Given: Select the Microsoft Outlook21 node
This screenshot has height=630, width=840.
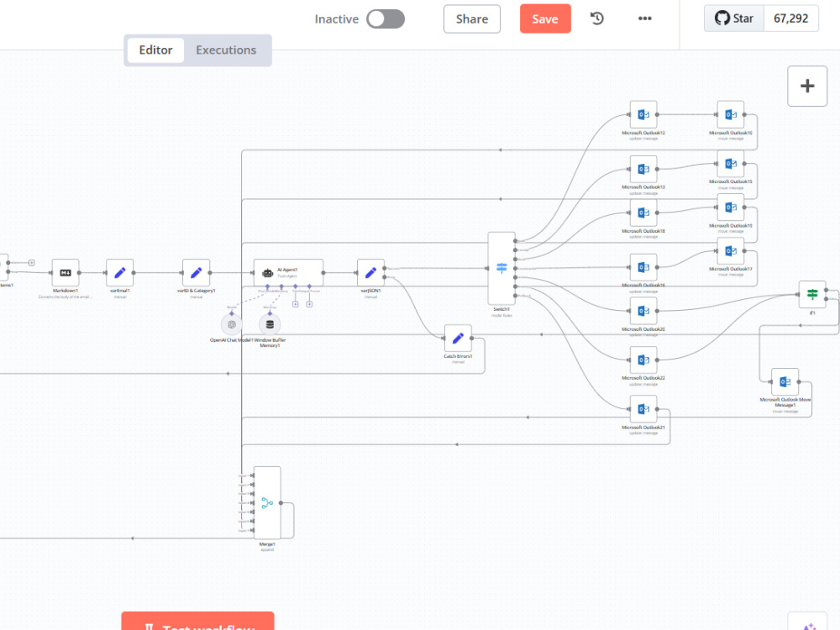Looking at the screenshot, I should [x=643, y=409].
